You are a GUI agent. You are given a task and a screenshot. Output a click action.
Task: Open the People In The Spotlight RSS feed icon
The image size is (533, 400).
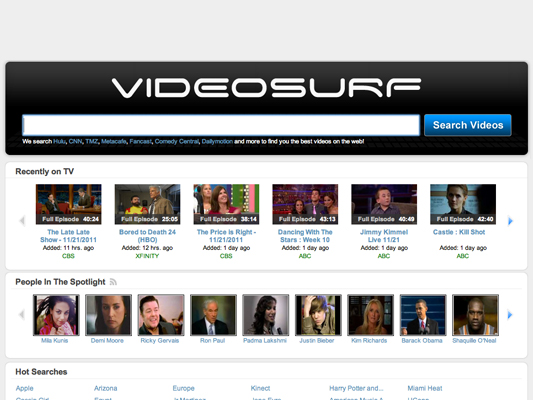[x=113, y=282]
